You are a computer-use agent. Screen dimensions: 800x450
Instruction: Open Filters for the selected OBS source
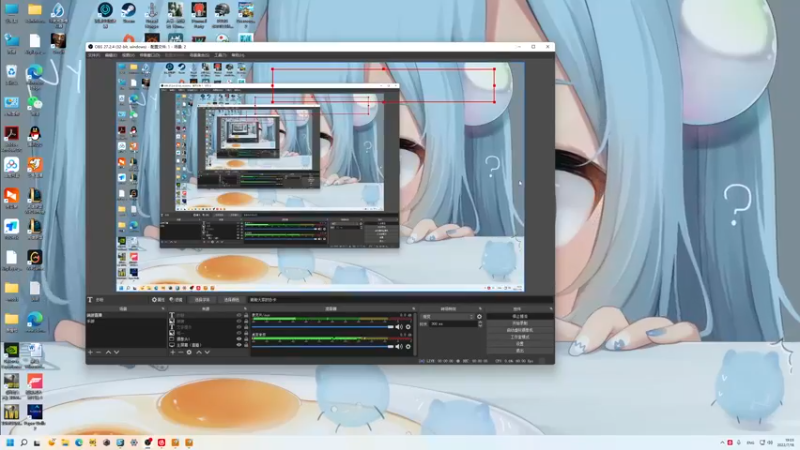tap(176, 299)
